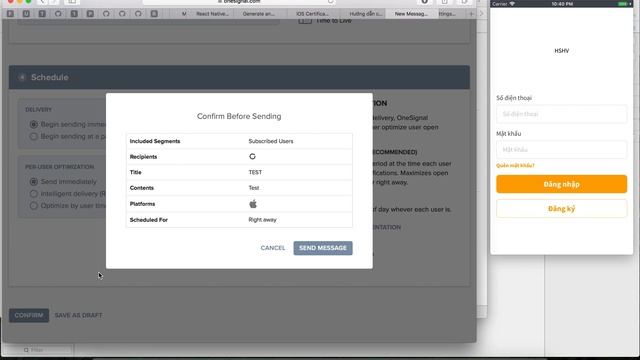
Task: Open the first pinned tab icon
Action: pos(10,13)
